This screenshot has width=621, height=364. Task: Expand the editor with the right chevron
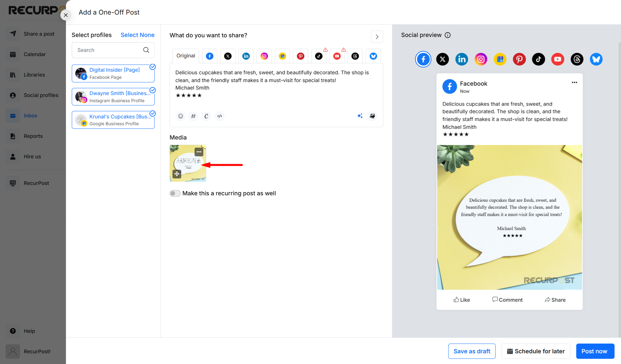tap(377, 37)
